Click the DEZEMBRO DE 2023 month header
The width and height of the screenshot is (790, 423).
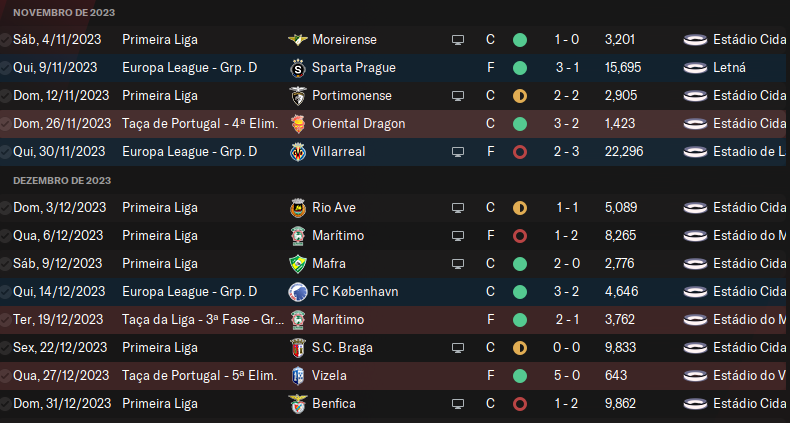point(62,180)
